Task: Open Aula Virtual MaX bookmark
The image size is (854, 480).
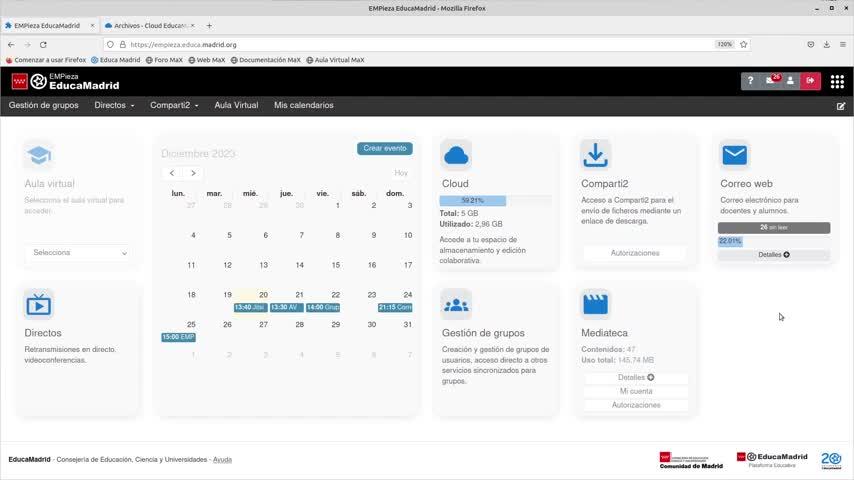Action: click(x=335, y=60)
